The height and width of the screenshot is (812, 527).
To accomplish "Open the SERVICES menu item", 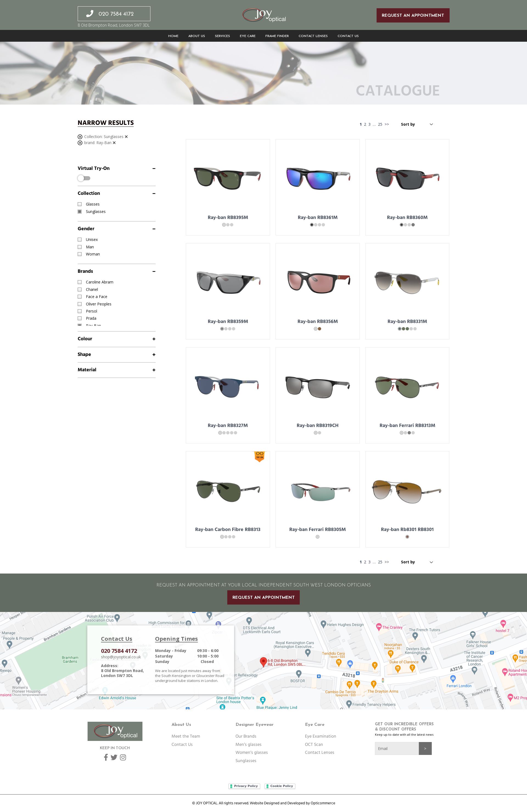I will coord(222,36).
